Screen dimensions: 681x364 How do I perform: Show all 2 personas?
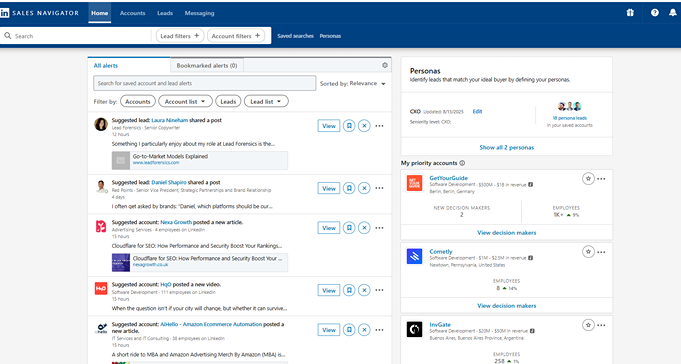[x=506, y=147]
